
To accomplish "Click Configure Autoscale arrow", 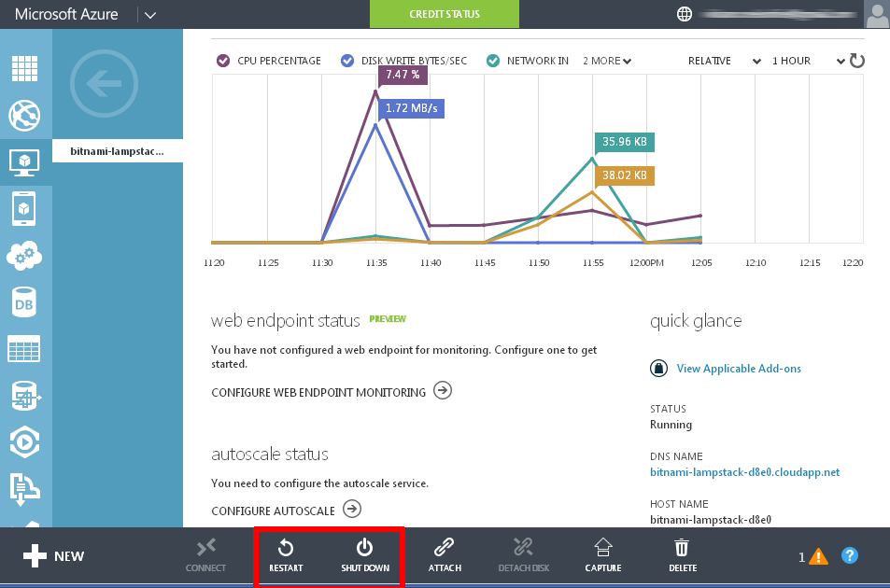I will pyautogui.click(x=352, y=509).
